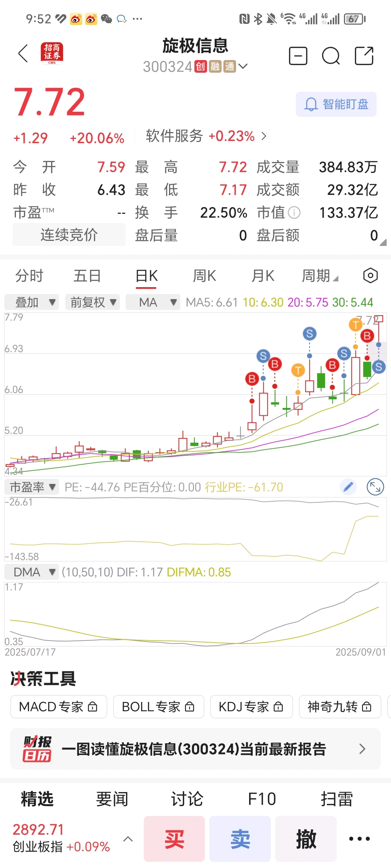This screenshot has height=868, width=391.
Task: Tap the 换手 22.50% value
Action: [x=223, y=213]
